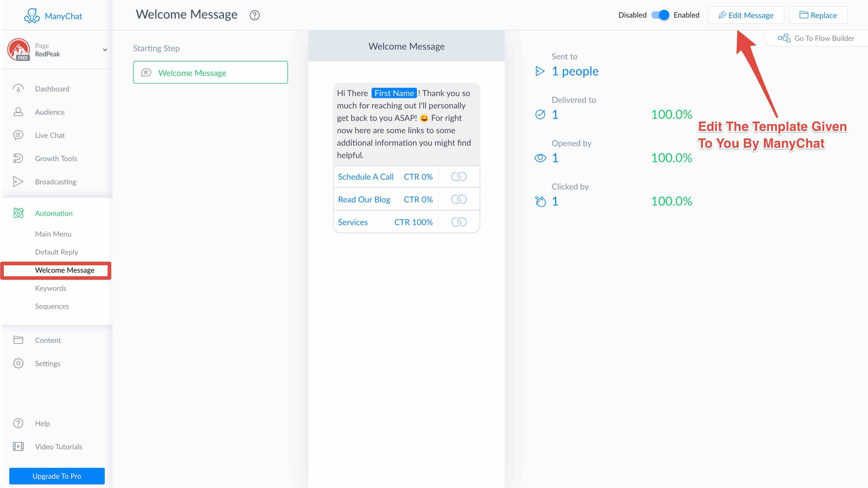Click the ManyChat logo icon
Image resolution: width=868 pixels, height=488 pixels.
(x=32, y=15)
